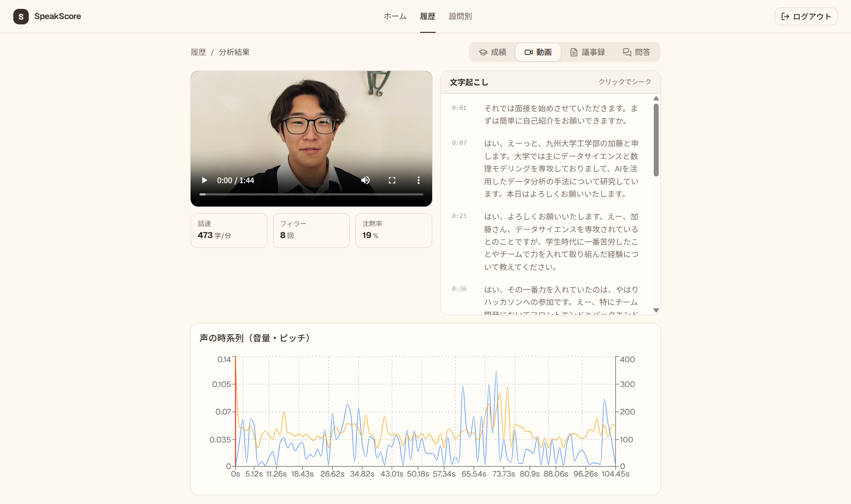Open the 設問別 navigation tab
The height and width of the screenshot is (504, 851).
pos(460,16)
